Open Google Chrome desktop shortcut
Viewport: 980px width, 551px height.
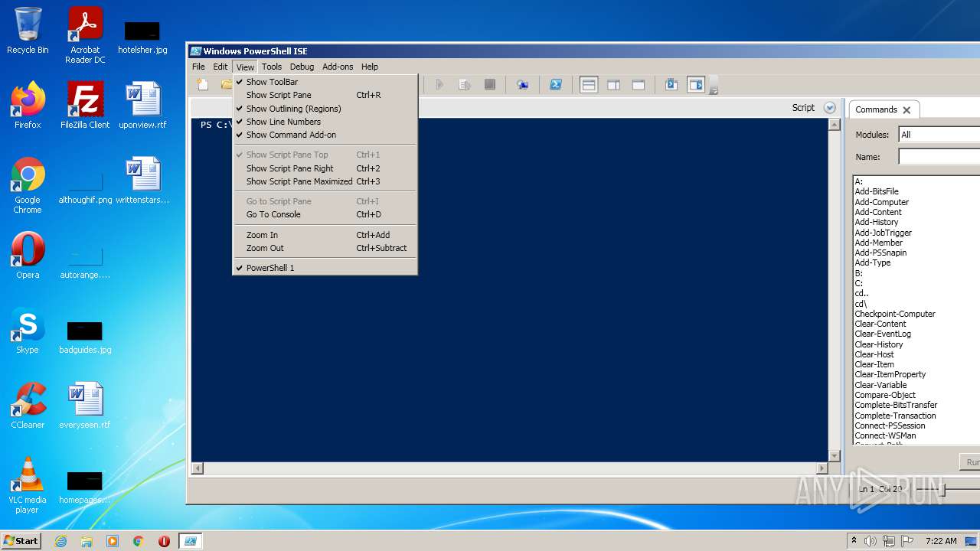coord(28,185)
